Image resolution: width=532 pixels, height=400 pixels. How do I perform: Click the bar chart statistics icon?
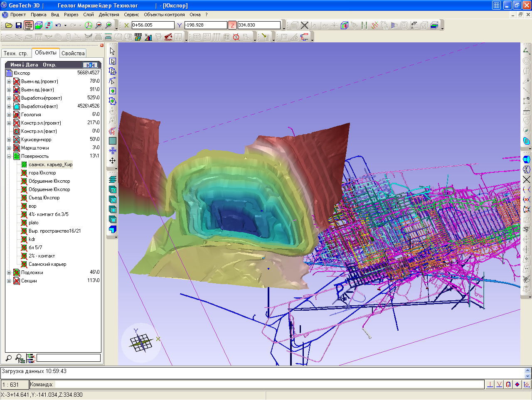pos(148,37)
